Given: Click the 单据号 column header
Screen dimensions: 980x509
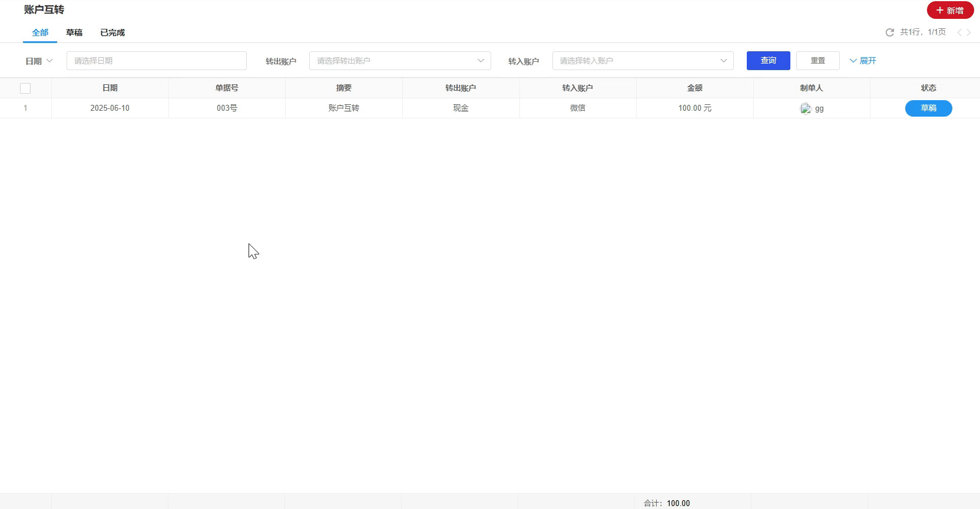Looking at the screenshot, I should (x=227, y=88).
